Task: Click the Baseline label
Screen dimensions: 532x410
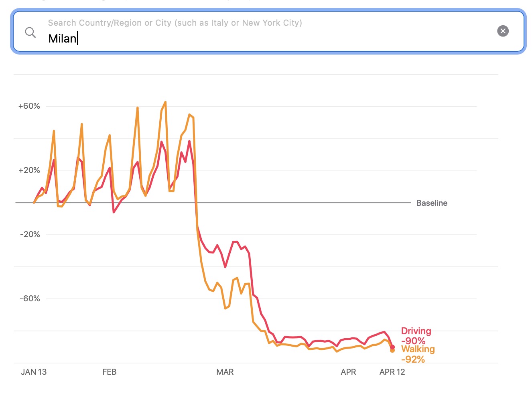Action: coord(432,203)
